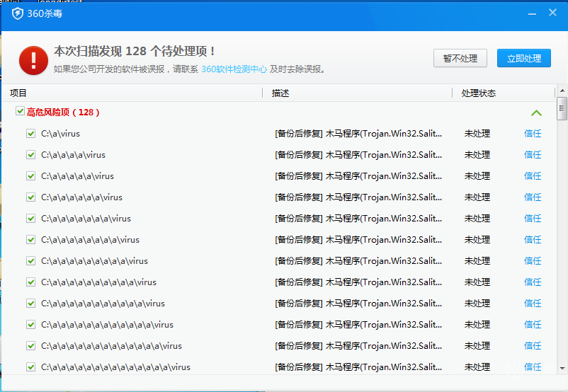Click the 360杀毒 shield logo icon
Screen dimensions: 568x392
18,13
